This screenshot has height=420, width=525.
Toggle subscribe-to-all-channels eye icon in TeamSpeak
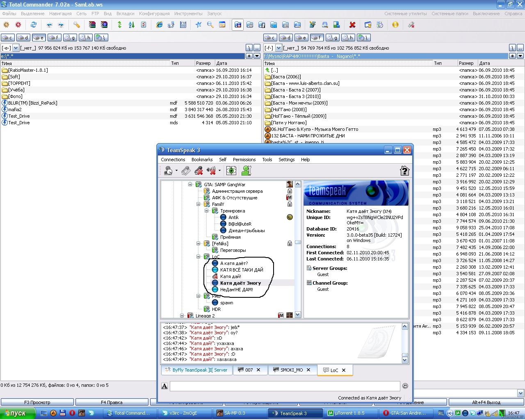pyautogui.click(x=231, y=171)
